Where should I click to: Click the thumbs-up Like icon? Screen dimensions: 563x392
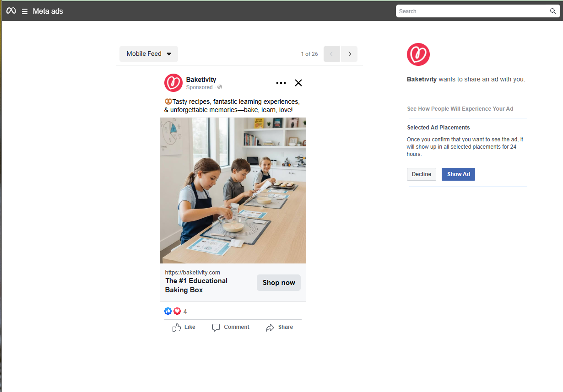(177, 328)
